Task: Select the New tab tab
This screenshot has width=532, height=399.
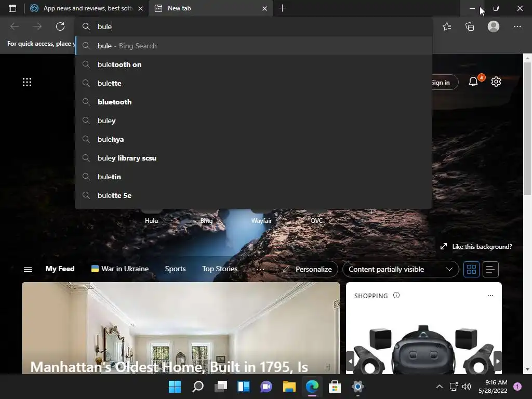Action: [x=210, y=8]
